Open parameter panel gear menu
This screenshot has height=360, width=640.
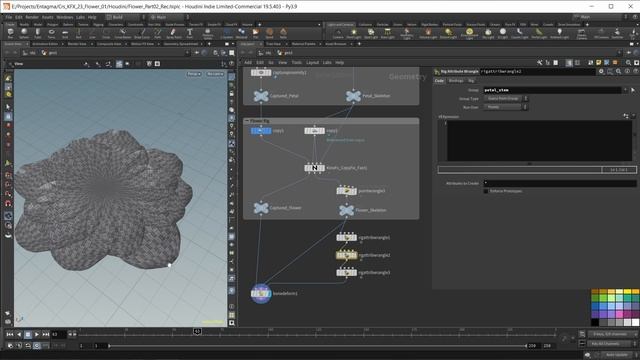click(601, 71)
